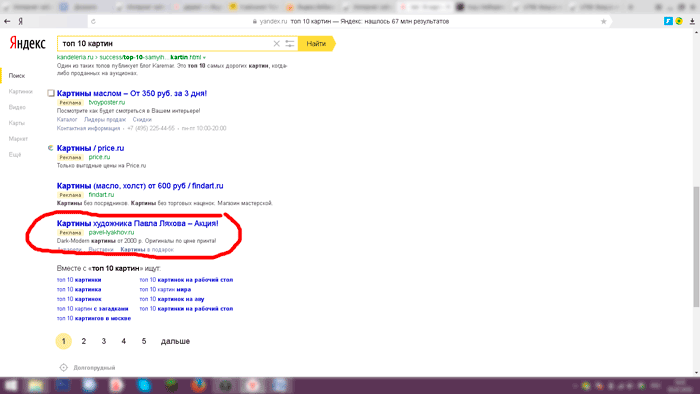
Task: Switch to the Видео search section
Action: (17, 107)
